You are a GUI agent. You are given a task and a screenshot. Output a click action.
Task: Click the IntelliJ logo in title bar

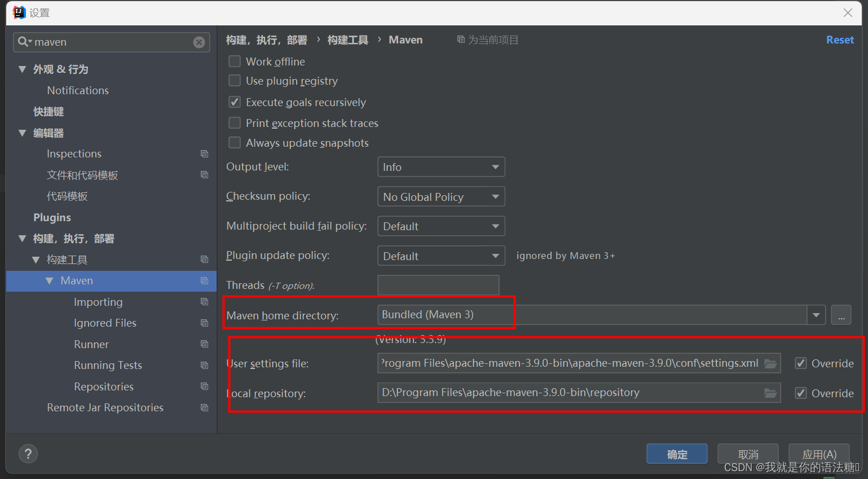19,12
